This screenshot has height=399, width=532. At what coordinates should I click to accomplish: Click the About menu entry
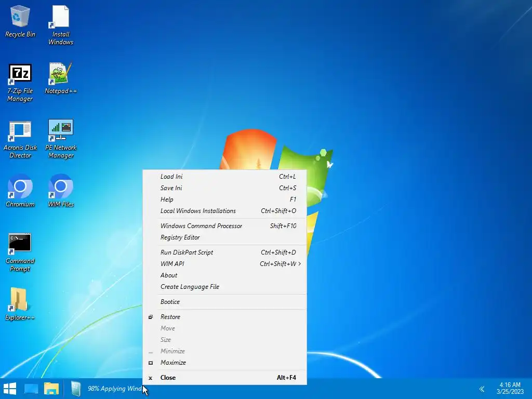225,275
